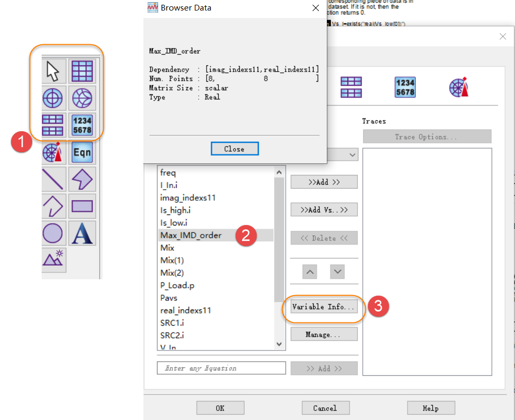
Task: Click the >>Add Vs..>> button
Action: pyautogui.click(x=324, y=210)
